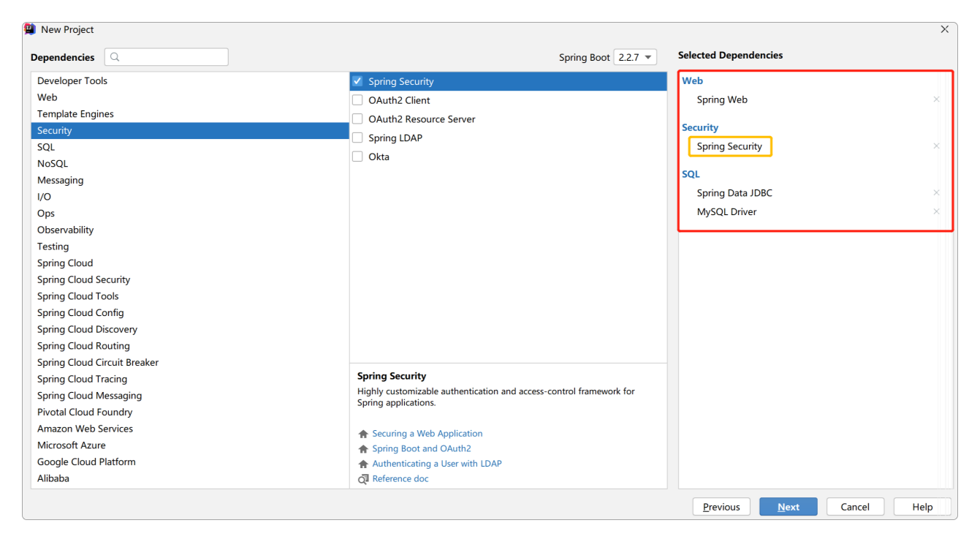Select MySQL Driver in Selected Dependencies
This screenshot has width=980, height=542.
tap(726, 211)
